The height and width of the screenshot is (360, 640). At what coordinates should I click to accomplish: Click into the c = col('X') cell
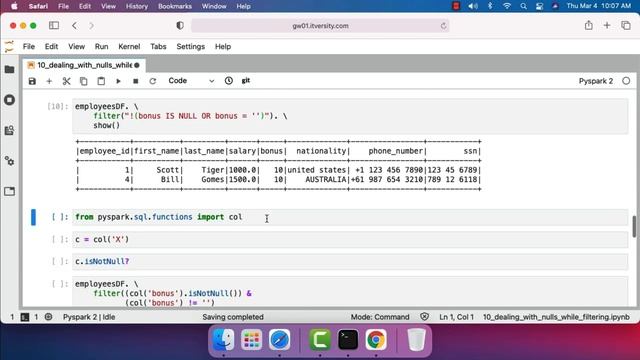(x=350, y=240)
